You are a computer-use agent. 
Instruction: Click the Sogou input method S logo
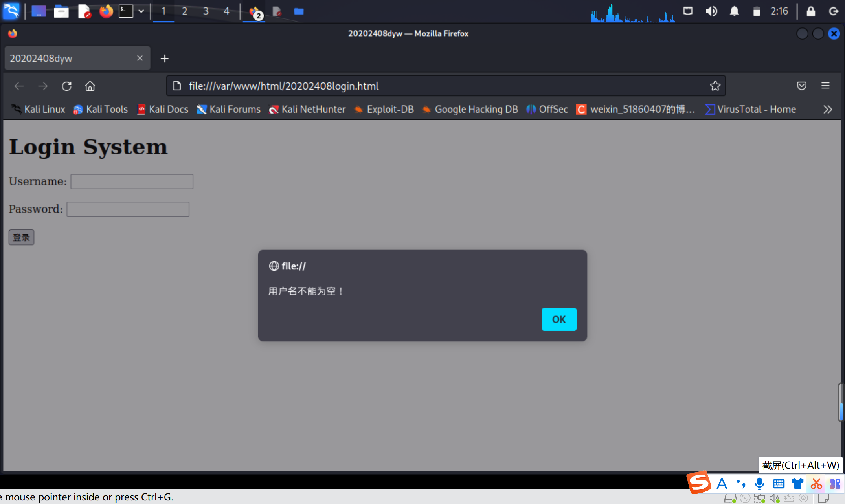[698, 482]
